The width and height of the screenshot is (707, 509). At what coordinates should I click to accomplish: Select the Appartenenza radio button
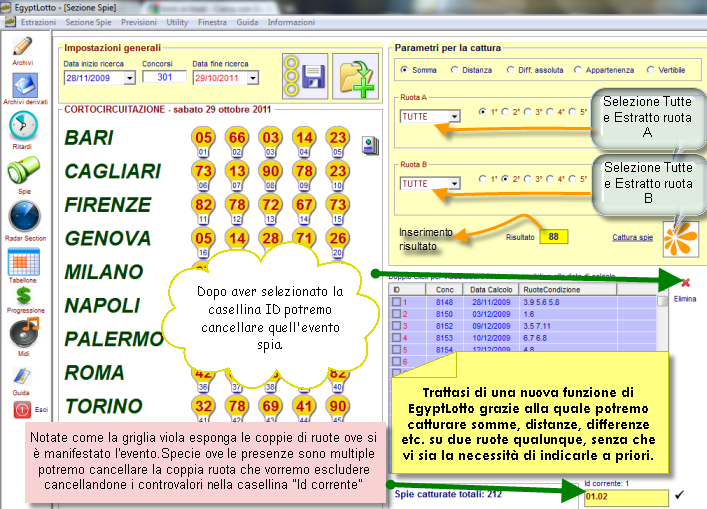(x=578, y=69)
